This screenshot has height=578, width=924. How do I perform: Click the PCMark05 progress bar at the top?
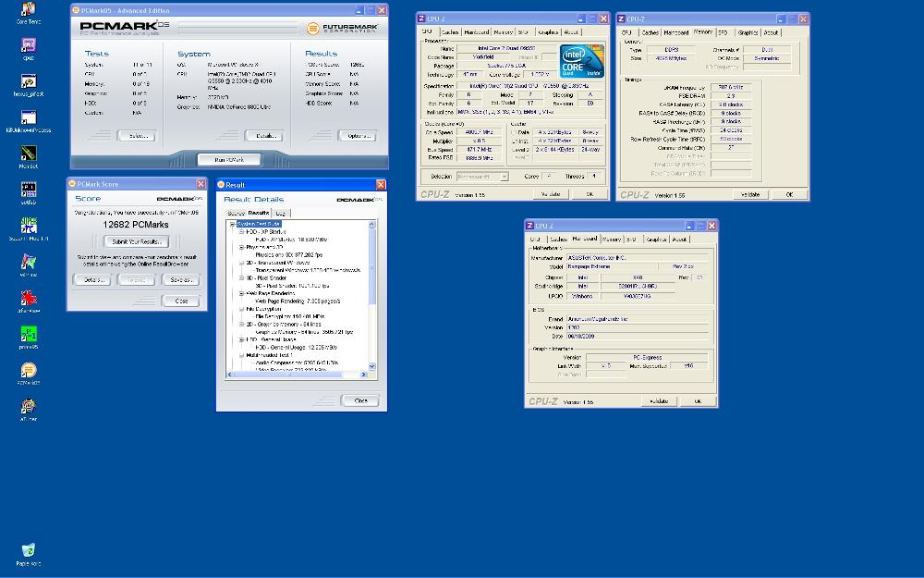click(238, 27)
